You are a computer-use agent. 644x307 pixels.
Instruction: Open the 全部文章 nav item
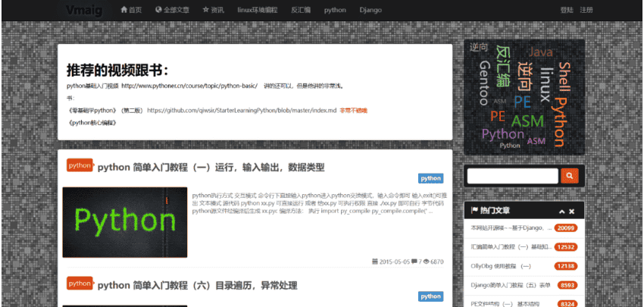[172, 10]
